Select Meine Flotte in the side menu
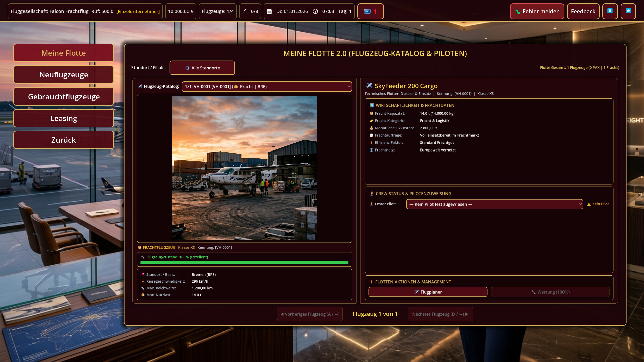 coord(64,53)
